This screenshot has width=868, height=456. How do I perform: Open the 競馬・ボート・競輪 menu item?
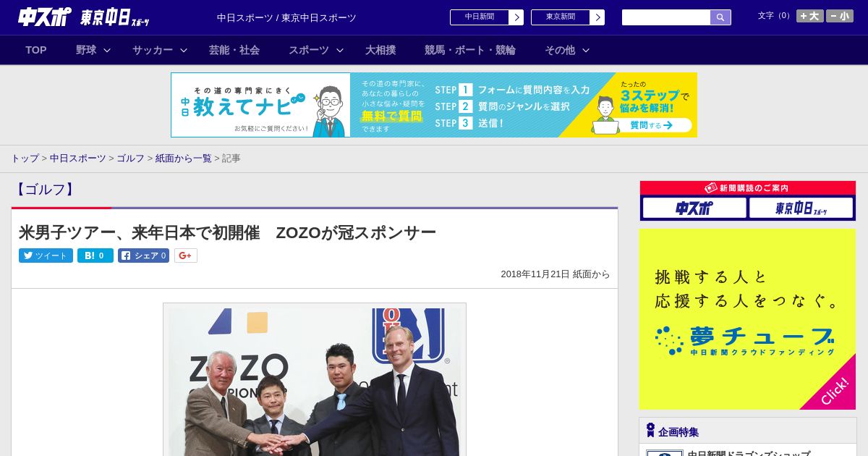[470, 50]
